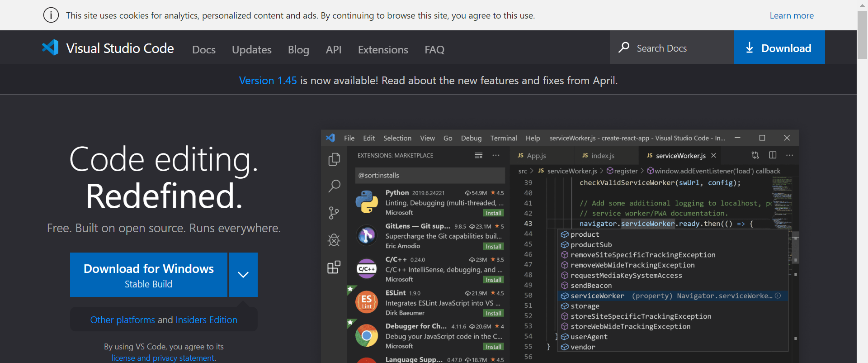Open the Terminal menu in editor
The image size is (868, 363).
coord(504,138)
